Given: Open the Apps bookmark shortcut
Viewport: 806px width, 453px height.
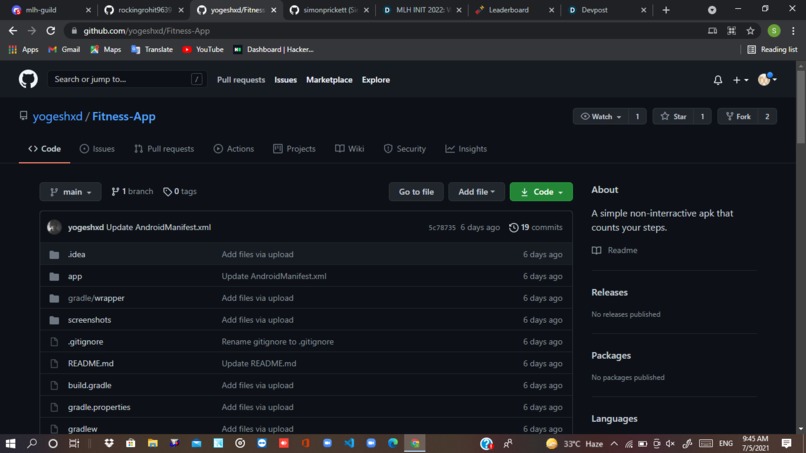Looking at the screenshot, I should (x=24, y=49).
